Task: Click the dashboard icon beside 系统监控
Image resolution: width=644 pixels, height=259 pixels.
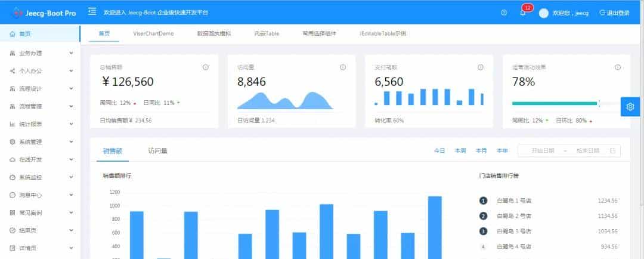Action: pos(13,177)
